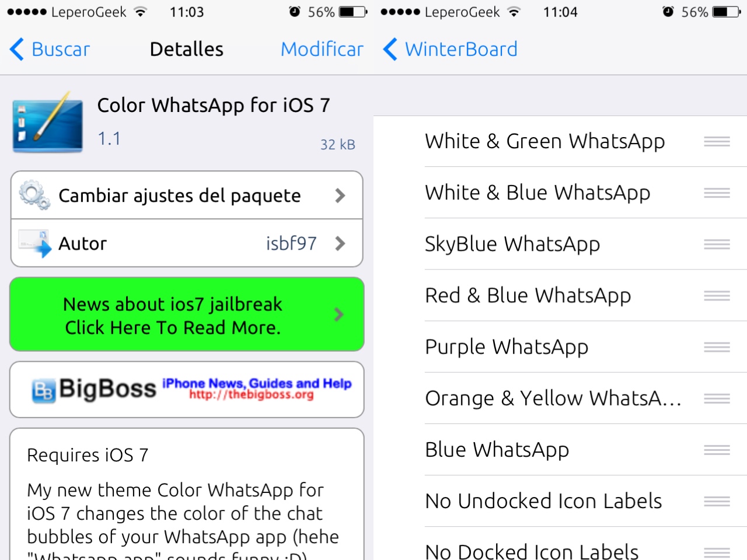
Task: Tap reorder handle beside SkyBlue WhatsApp
Action: [x=717, y=244]
